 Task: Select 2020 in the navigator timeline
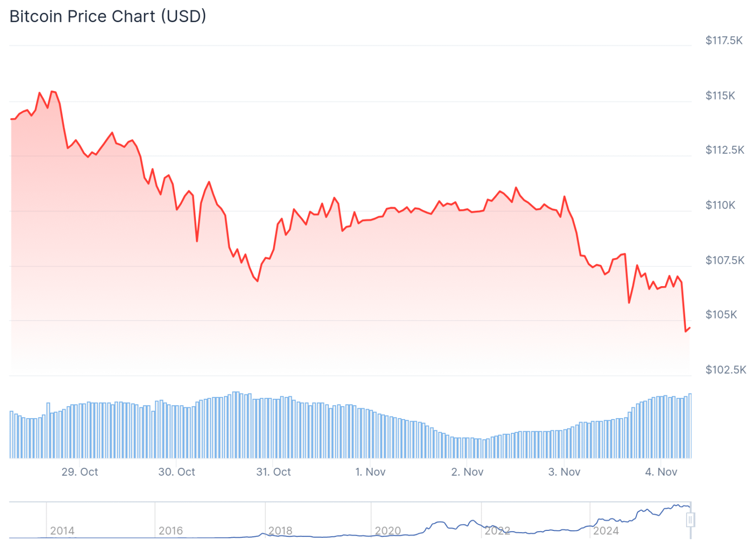pyautogui.click(x=388, y=530)
